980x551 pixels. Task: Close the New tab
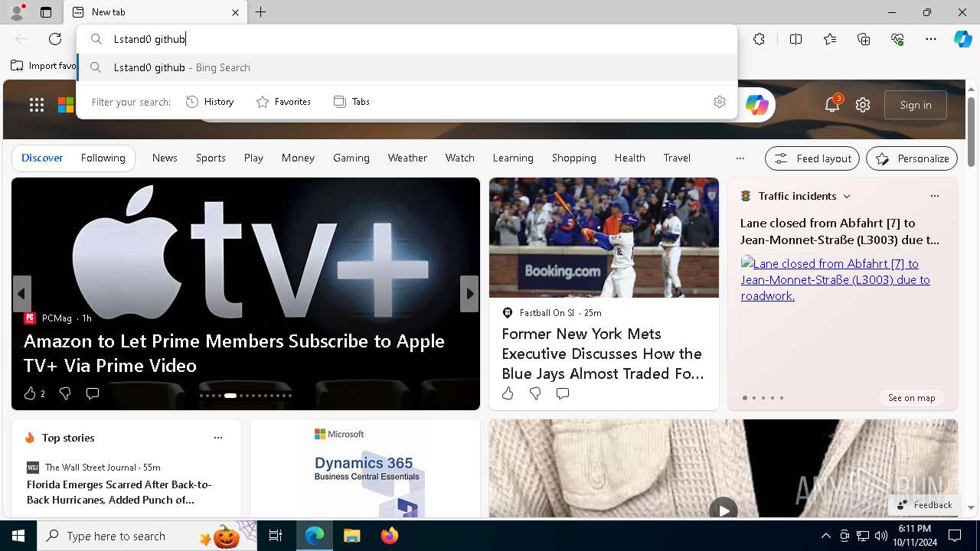(x=235, y=12)
